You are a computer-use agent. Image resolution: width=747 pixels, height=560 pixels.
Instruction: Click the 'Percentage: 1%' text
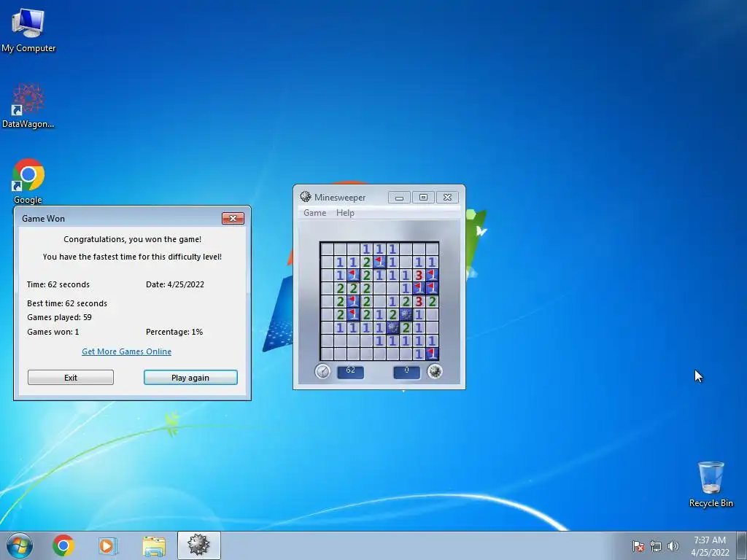(174, 332)
